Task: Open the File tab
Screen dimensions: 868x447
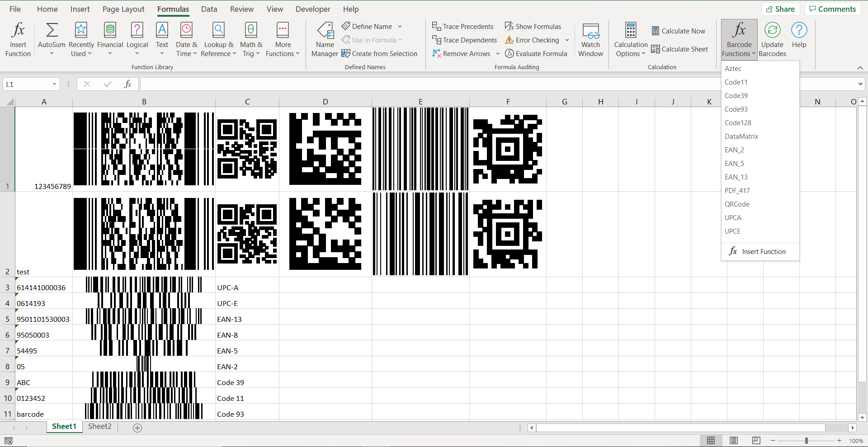Action: click(x=15, y=9)
